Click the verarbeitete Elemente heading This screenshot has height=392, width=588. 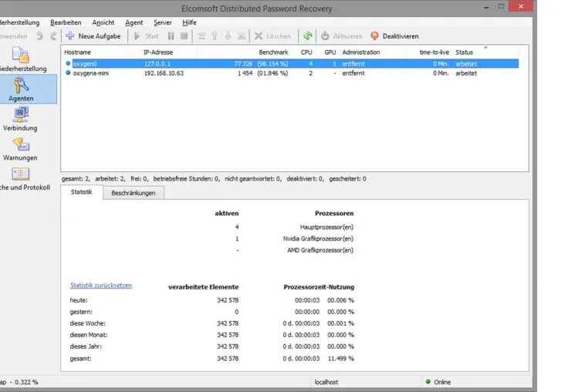203,287
